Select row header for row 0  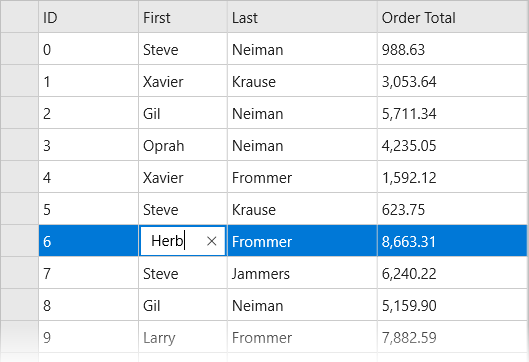tap(19, 49)
